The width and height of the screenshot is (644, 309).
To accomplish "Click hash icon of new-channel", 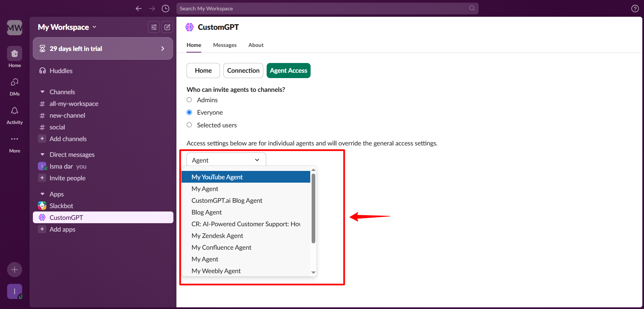I will (x=42, y=116).
